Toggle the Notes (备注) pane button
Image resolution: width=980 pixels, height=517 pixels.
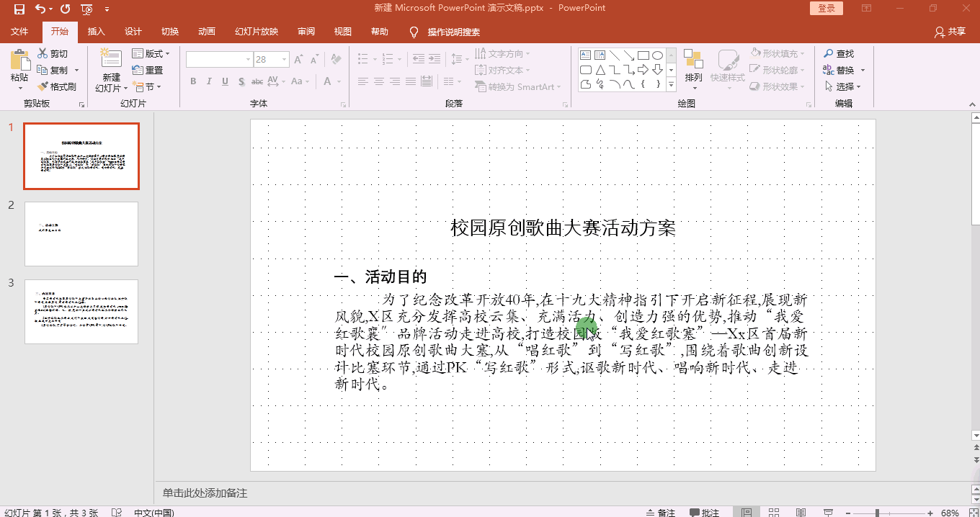click(661, 513)
